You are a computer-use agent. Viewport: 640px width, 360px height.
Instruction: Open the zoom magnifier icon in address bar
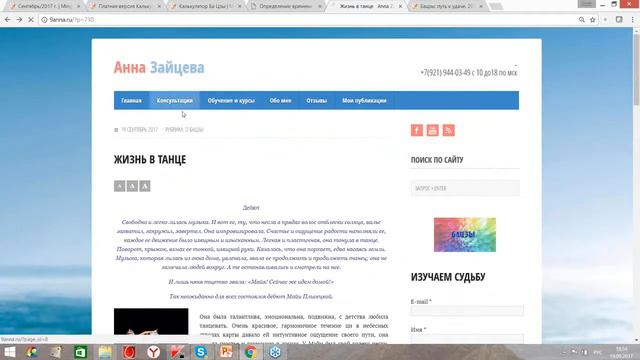tap(582, 20)
